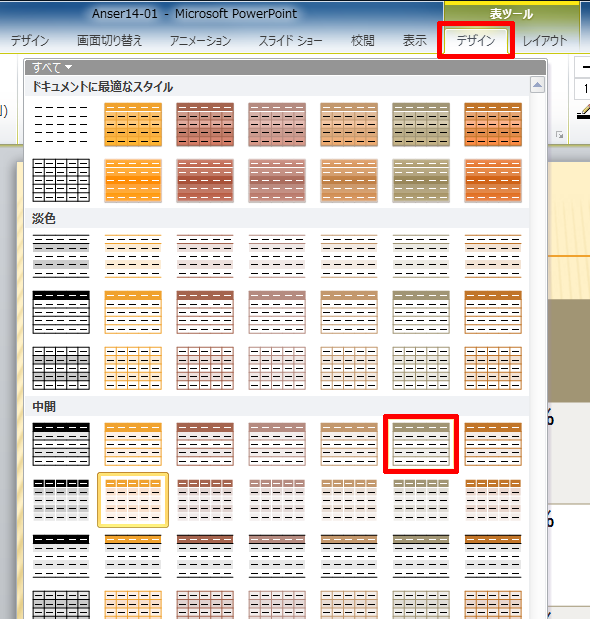The width and height of the screenshot is (590, 619).
Task: Select the red-highlighted olive style in 中間 section
Action: tap(421, 444)
